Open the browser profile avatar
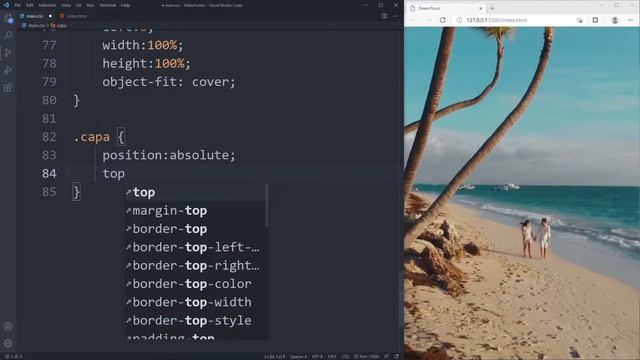 pos(615,20)
